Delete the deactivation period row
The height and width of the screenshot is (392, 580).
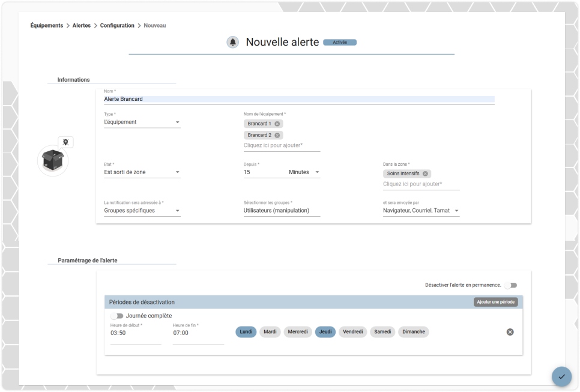(510, 332)
